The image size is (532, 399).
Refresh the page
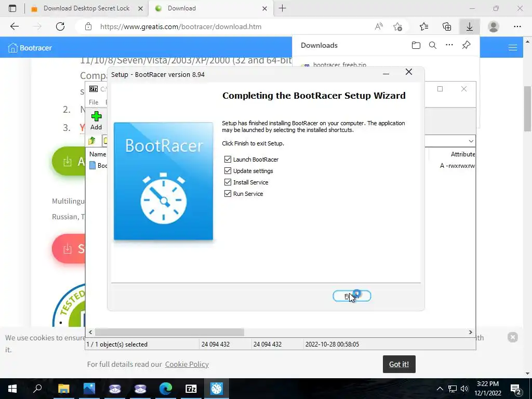(x=60, y=26)
